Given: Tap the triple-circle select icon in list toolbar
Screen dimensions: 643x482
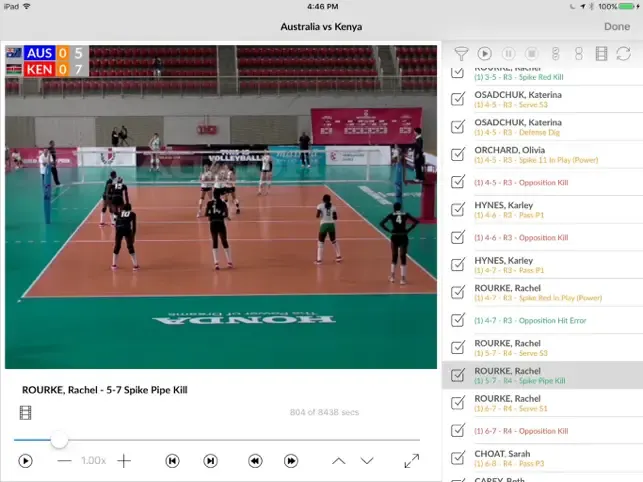Looking at the screenshot, I should pyautogui.click(x=555, y=54).
